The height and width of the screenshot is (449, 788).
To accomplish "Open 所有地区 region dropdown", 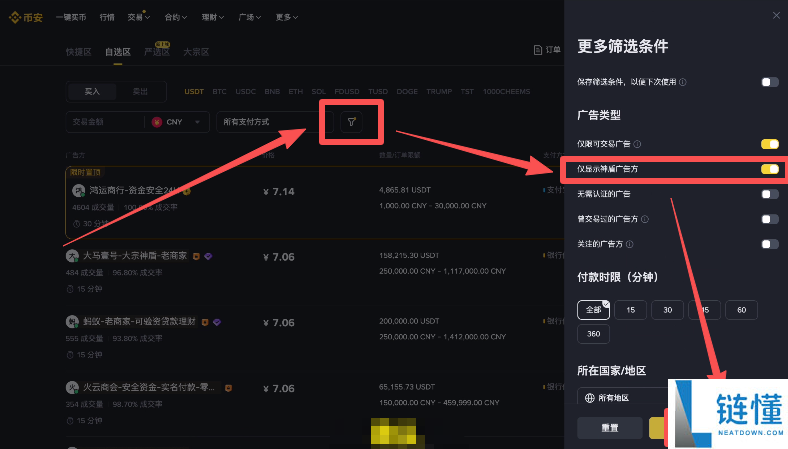I will point(623,397).
